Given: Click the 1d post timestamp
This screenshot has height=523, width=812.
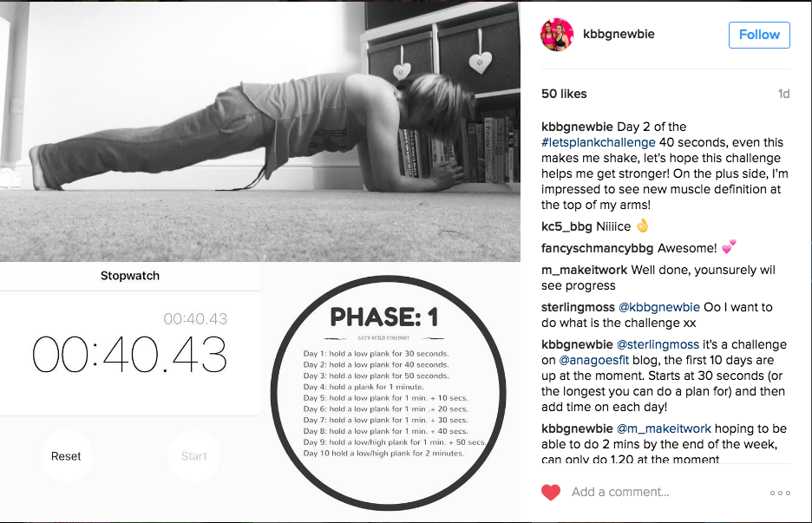Looking at the screenshot, I should pyautogui.click(x=783, y=94).
